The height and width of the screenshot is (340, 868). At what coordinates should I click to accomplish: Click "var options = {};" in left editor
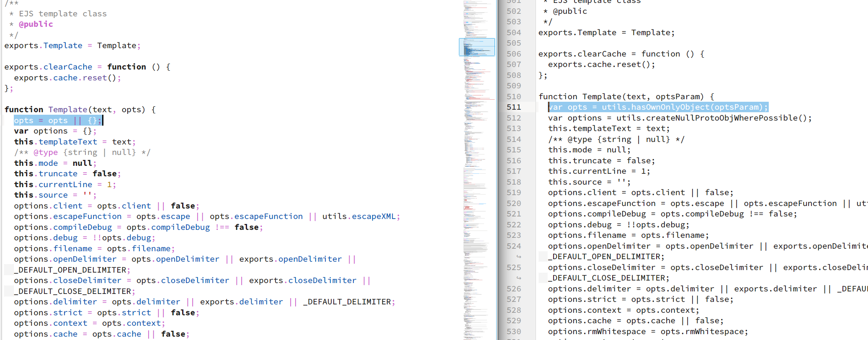pyautogui.click(x=55, y=131)
